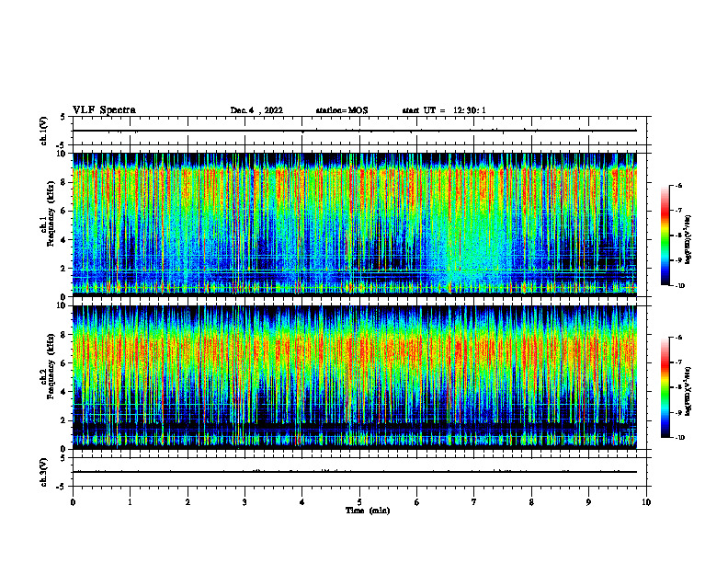Click time axis tick label "7"
This screenshot has height=563, width=728.
(474, 502)
